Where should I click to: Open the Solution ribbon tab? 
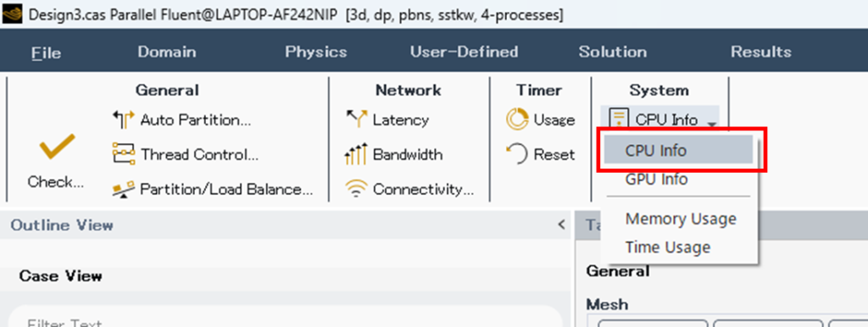point(612,52)
